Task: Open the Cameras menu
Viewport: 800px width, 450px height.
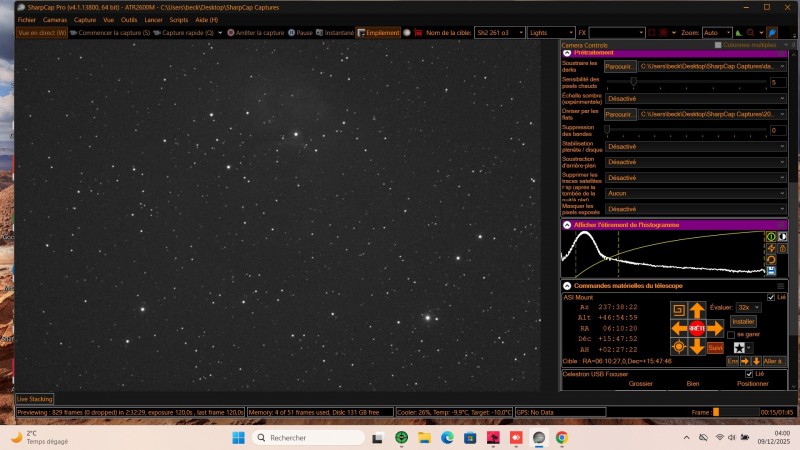Action: tap(55, 19)
